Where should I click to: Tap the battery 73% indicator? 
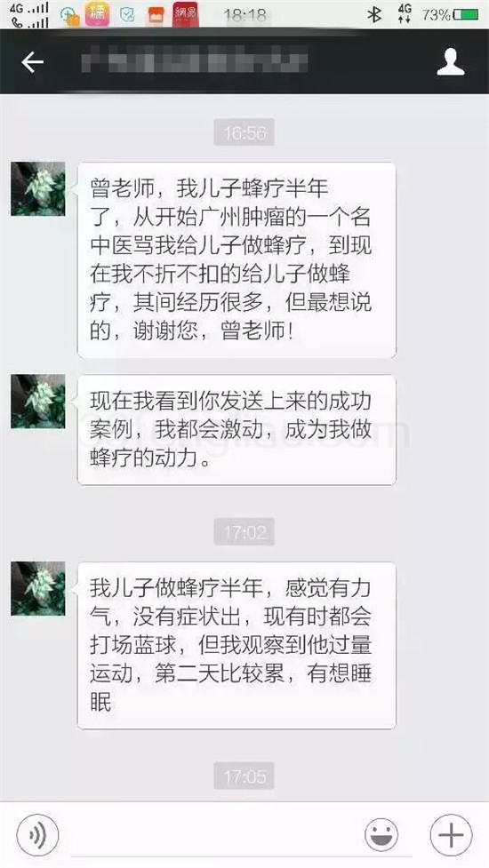(450, 14)
